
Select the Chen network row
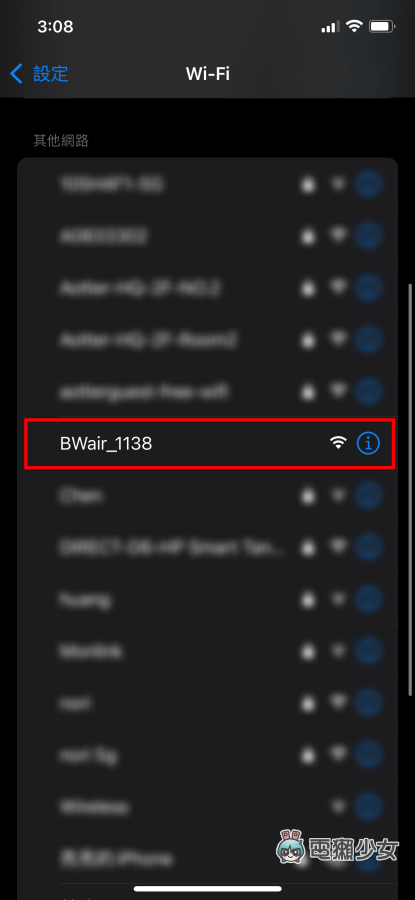point(207,495)
